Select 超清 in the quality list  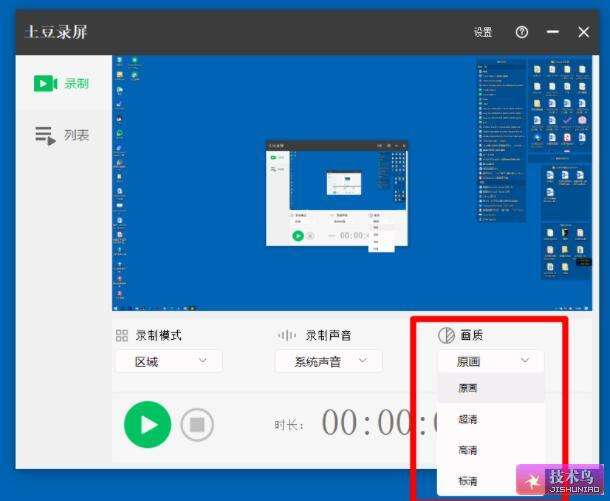point(491,419)
